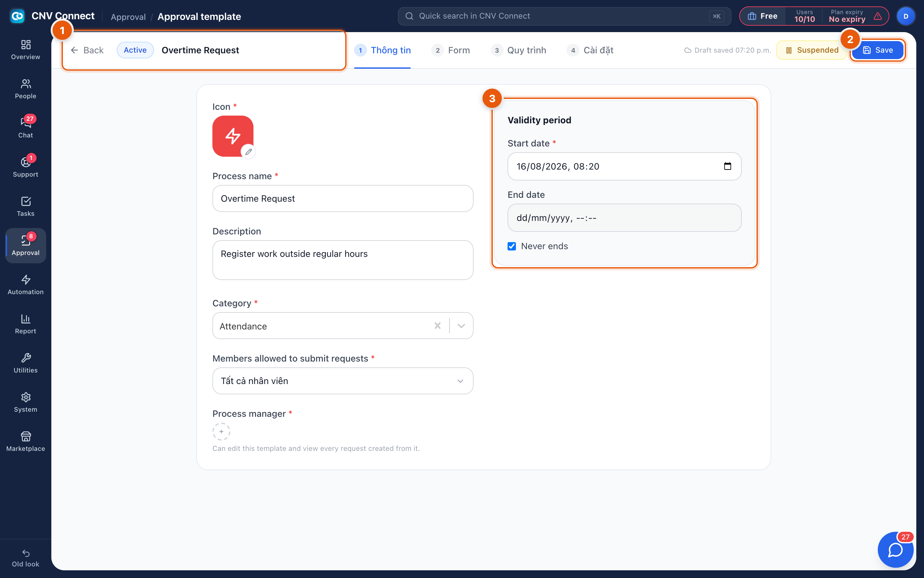The width and height of the screenshot is (924, 578).
Task: Open the floating chat bubble
Action: (x=895, y=550)
